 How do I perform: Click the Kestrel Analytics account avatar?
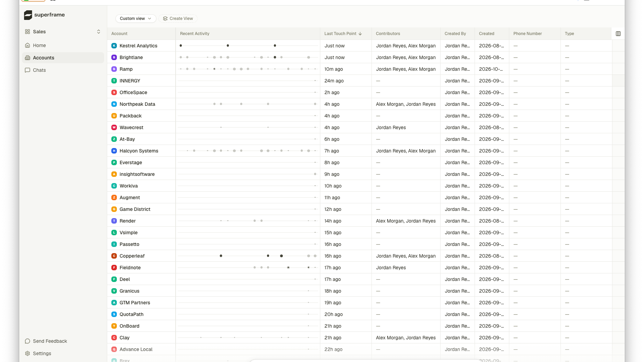click(x=114, y=46)
